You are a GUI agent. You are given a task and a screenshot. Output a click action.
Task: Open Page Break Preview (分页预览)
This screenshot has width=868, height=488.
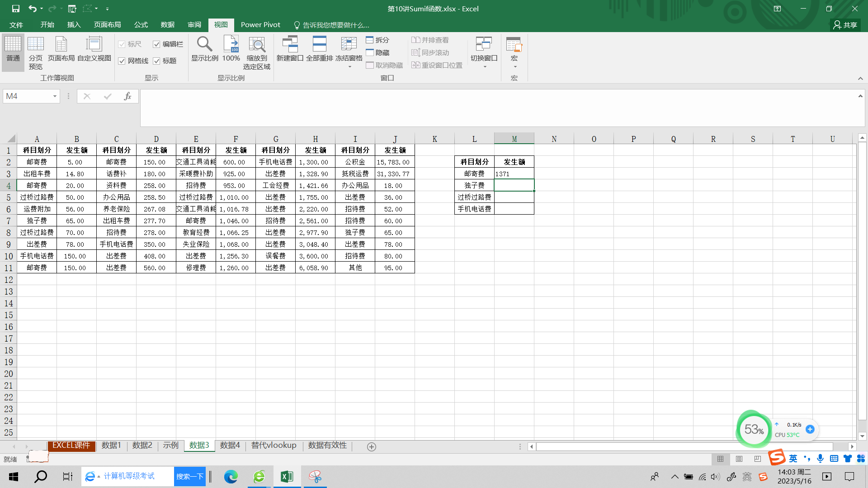(36, 52)
